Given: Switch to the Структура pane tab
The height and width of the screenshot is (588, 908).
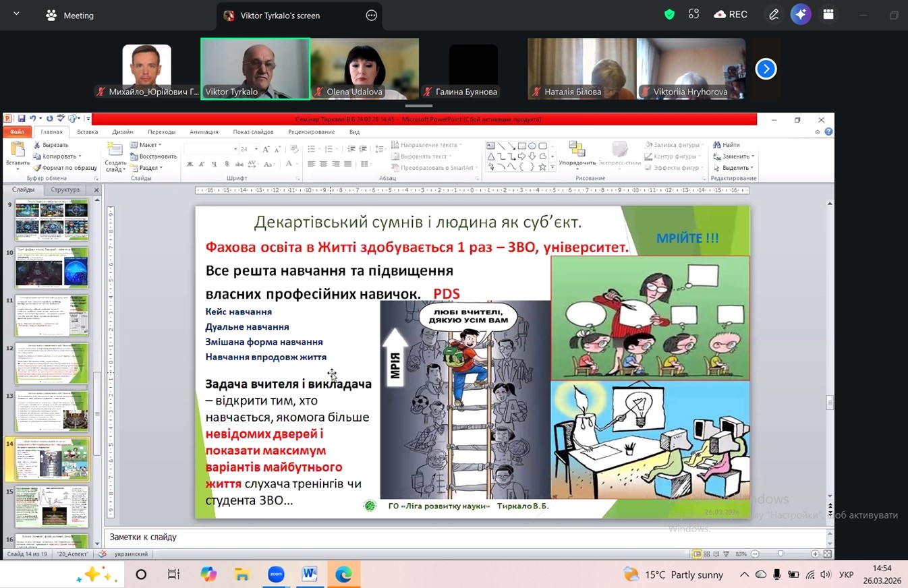Looking at the screenshot, I should [65, 190].
